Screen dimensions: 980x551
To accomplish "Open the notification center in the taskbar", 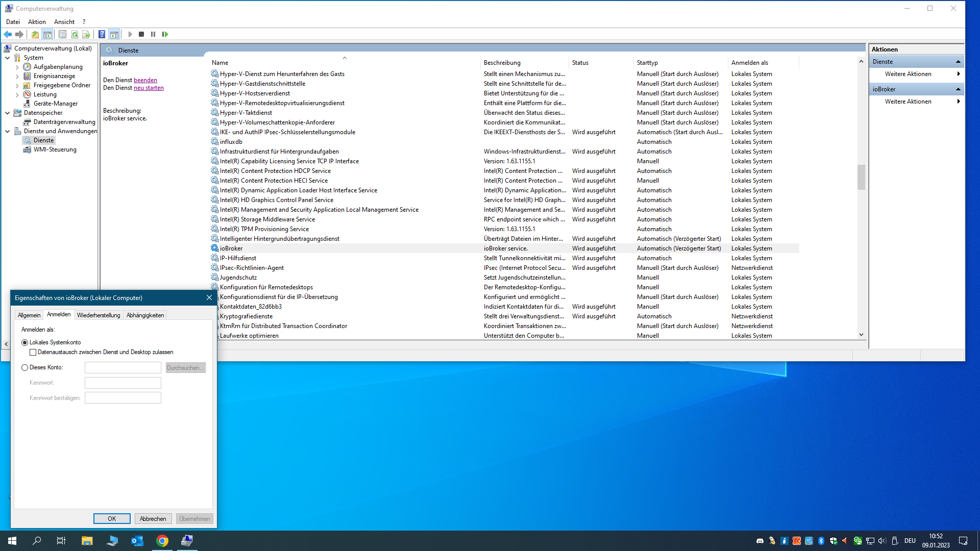I will [x=964, y=541].
